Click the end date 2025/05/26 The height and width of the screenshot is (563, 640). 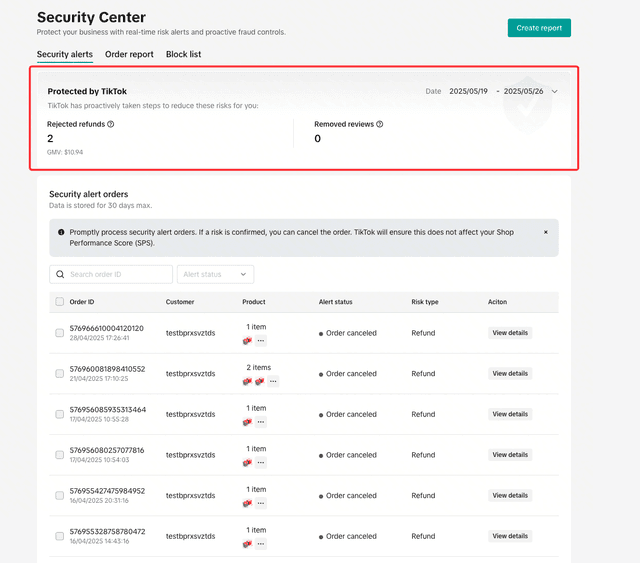523,91
